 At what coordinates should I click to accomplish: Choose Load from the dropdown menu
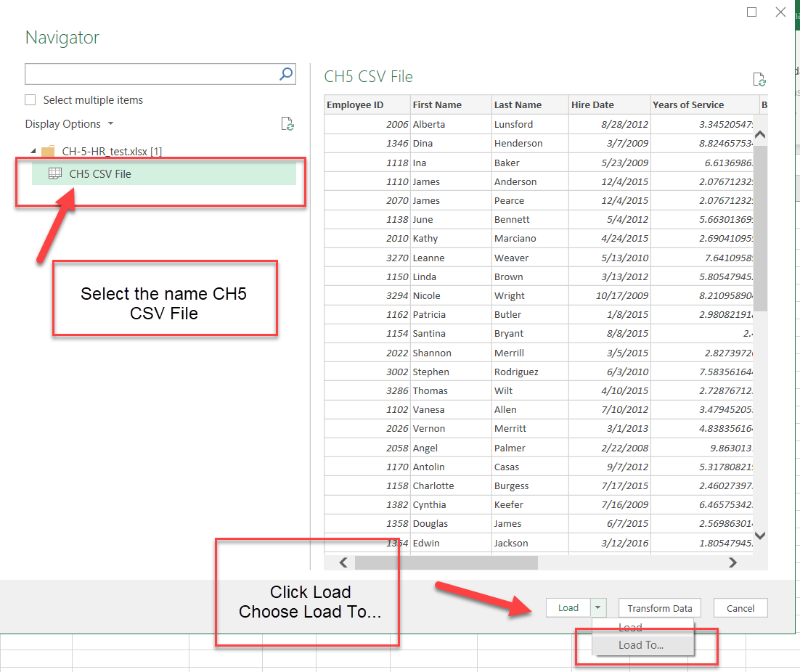[643, 628]
